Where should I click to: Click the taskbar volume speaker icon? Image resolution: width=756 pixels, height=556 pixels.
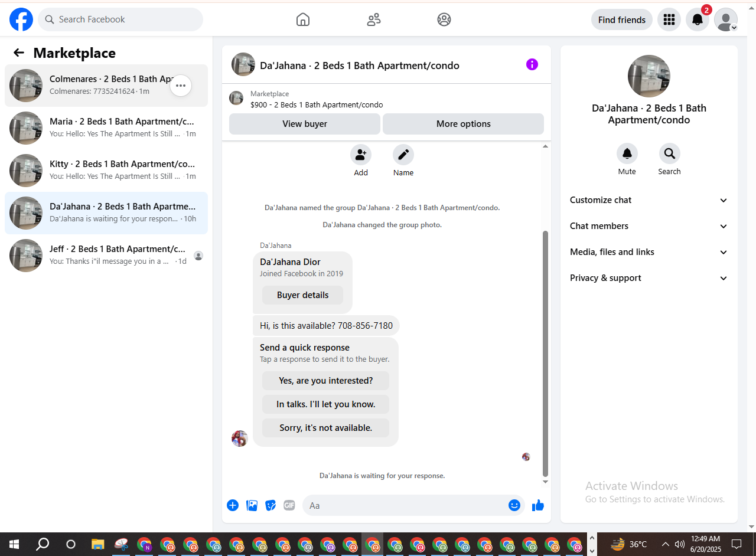click(680, 544)
